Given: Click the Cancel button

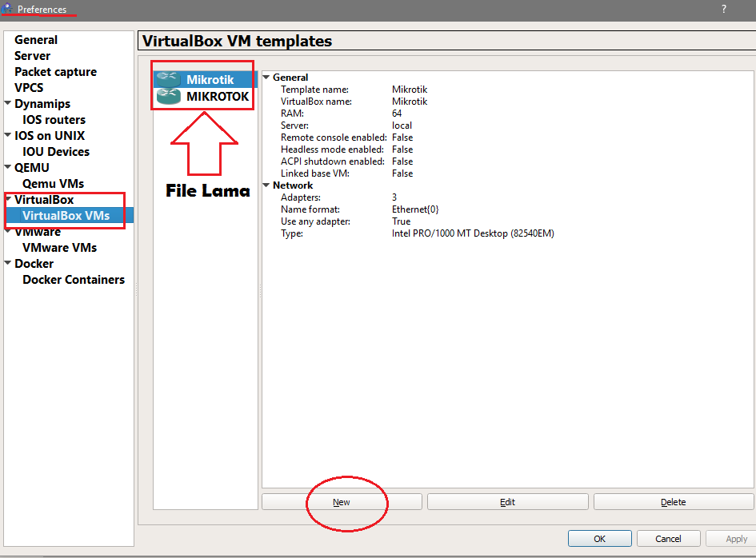Looking at the screenshot, I should 668,538.
